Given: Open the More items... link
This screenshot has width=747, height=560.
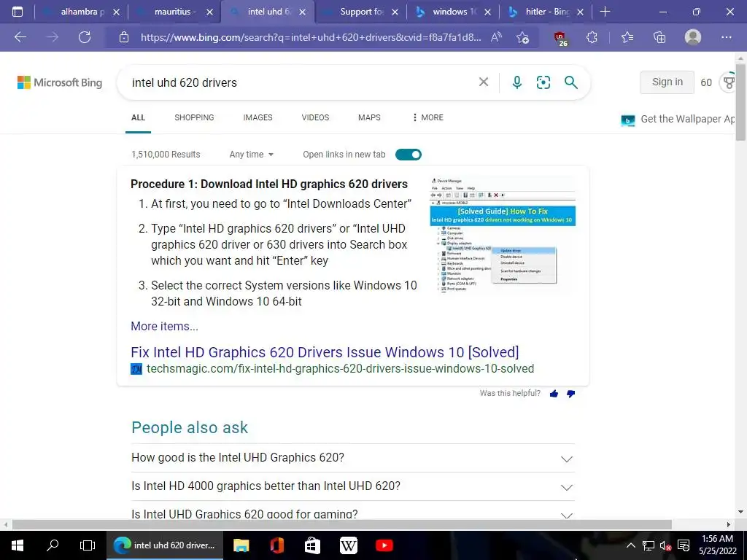Looking at the screenshot, I should click(x=164, y=326).
